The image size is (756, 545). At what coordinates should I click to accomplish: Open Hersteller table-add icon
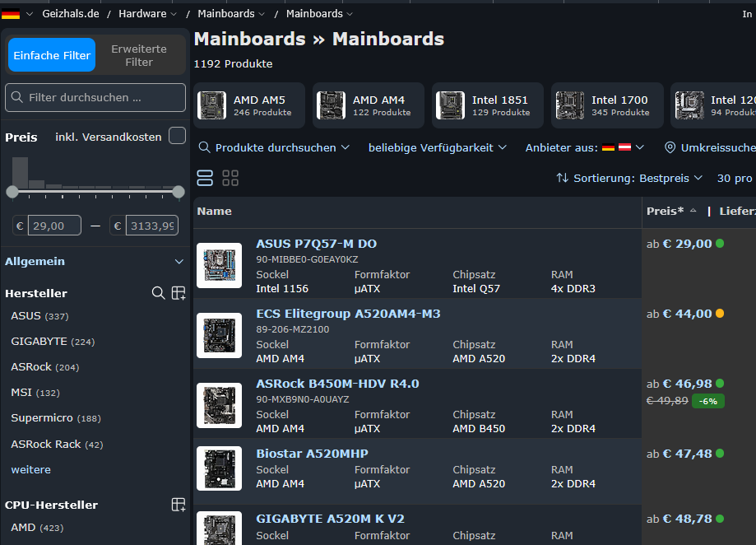pos(179,293)
